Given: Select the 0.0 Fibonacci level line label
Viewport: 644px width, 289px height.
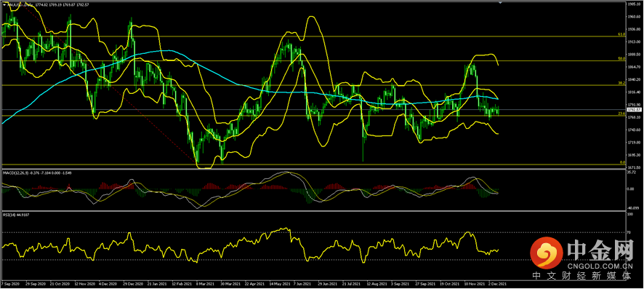Looking at the screenshot, I should coord(622,162).
